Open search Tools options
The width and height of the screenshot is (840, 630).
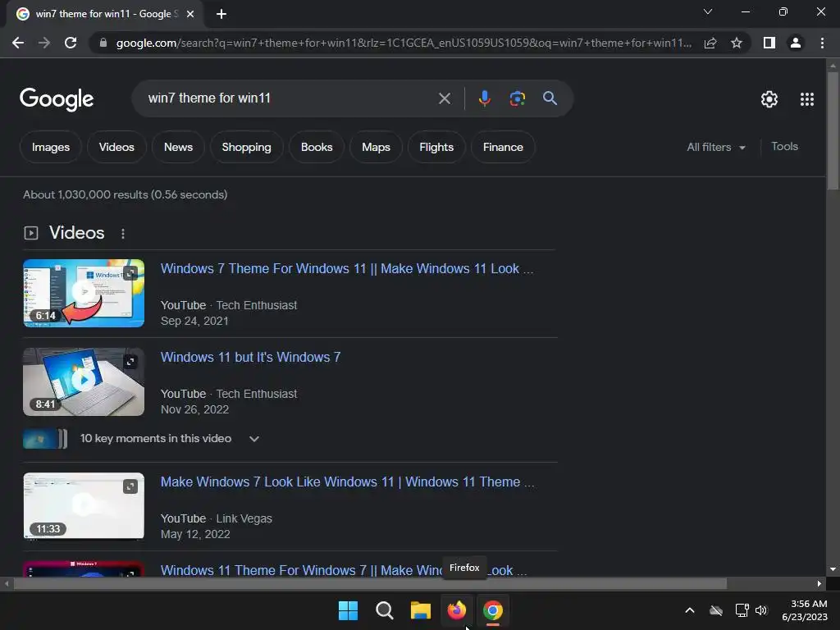coord(784,146)
